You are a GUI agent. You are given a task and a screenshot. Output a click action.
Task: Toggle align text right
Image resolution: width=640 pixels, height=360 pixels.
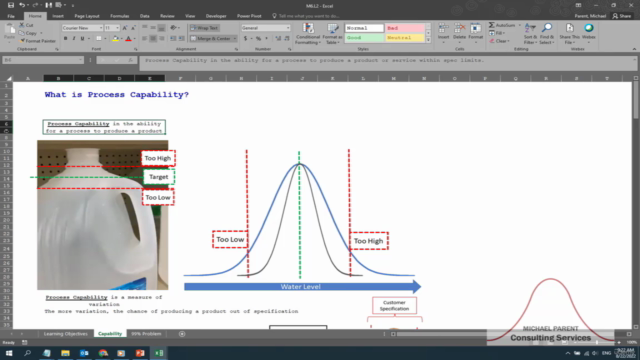(x=162, y=38)
